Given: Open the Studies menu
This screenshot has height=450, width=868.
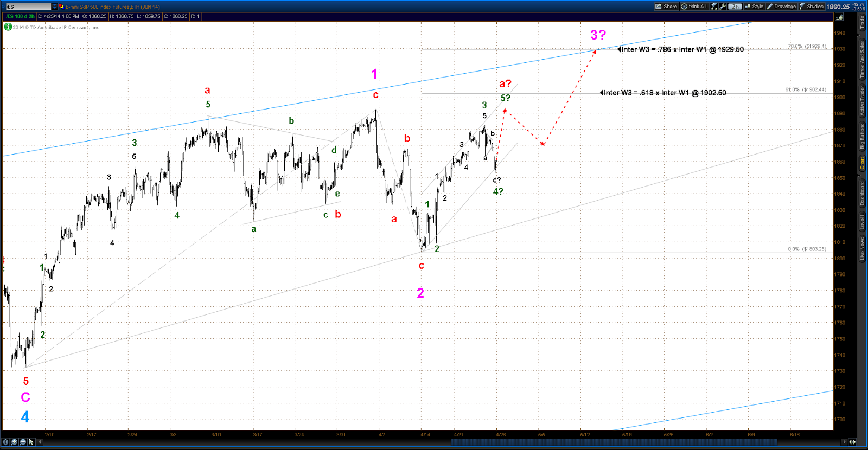Looking at the screenshot, I should (x=811, y=7).
